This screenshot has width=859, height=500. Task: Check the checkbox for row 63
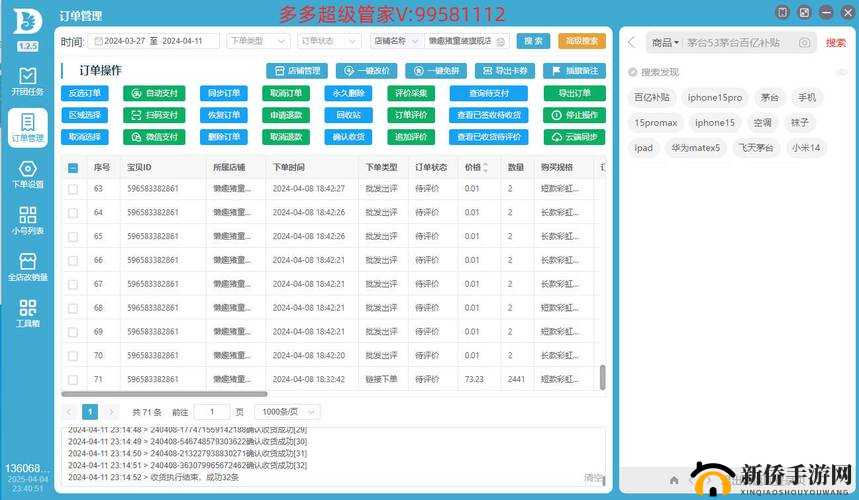[x=73, y=189]
